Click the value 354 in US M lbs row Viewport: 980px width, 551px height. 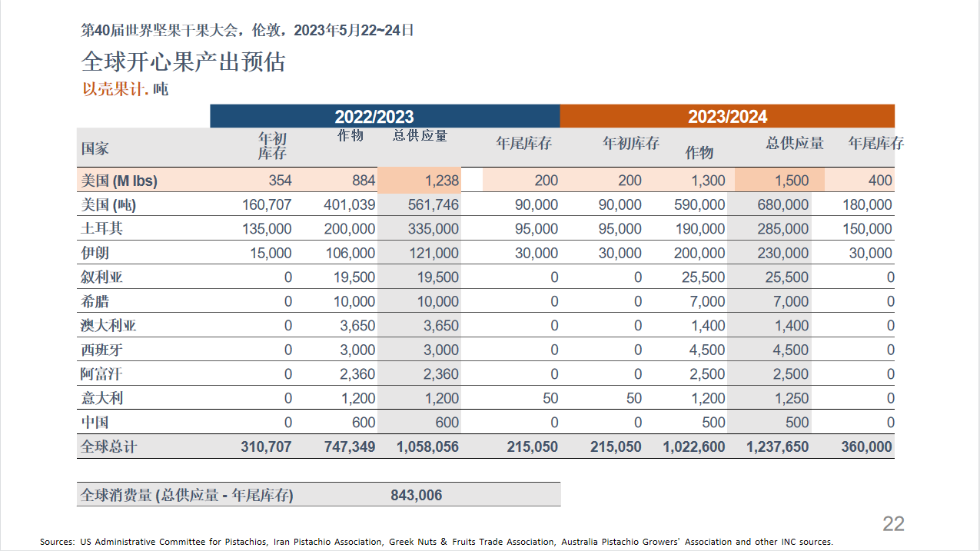[x=280, y=181]
